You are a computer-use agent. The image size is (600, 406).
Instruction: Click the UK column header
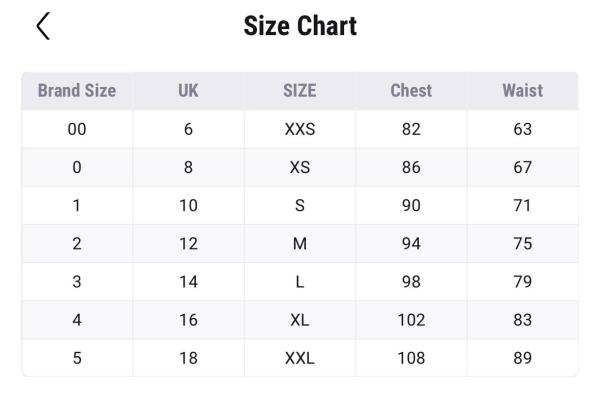pos(188,91)
